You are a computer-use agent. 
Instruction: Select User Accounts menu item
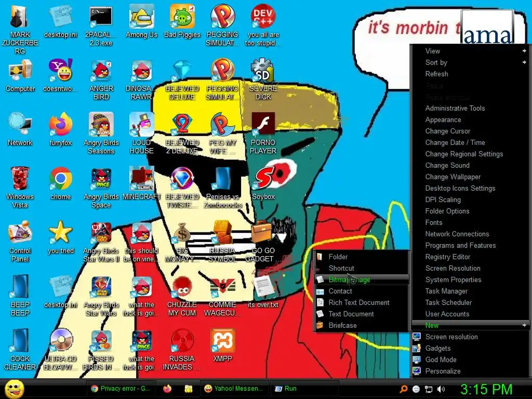point(470,314)
